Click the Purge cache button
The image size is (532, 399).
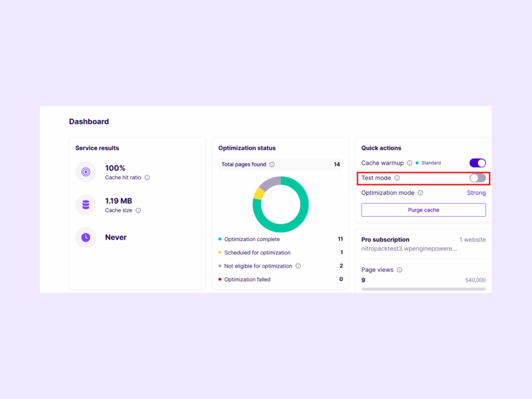pos(423,210)
